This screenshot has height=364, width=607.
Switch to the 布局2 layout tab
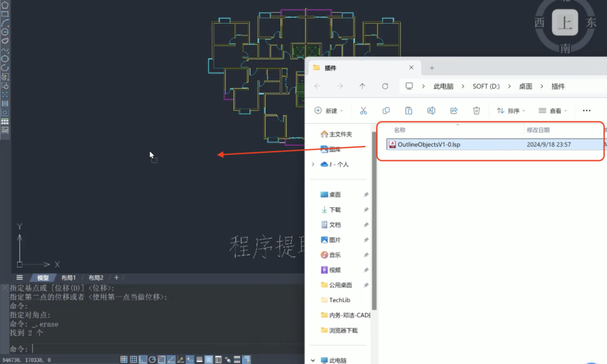coord(96,277)
